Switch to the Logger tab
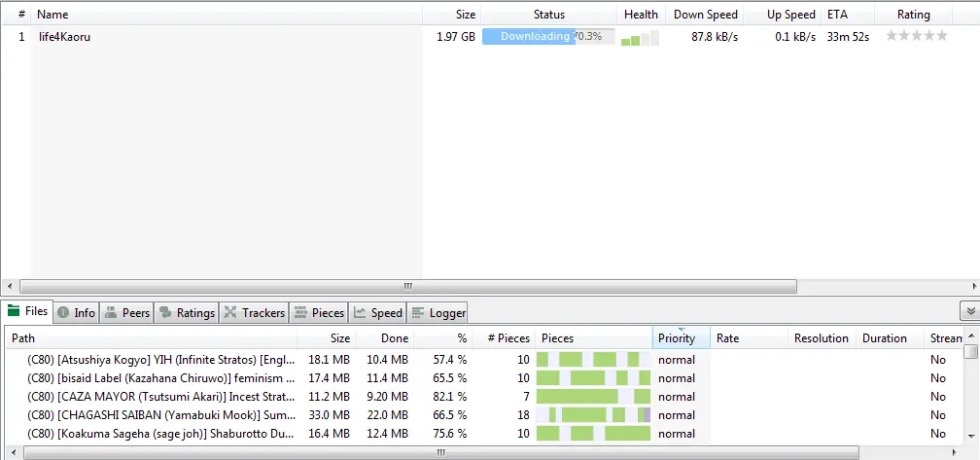Screen dimensions: 980x460 click(x=438, y=312)
